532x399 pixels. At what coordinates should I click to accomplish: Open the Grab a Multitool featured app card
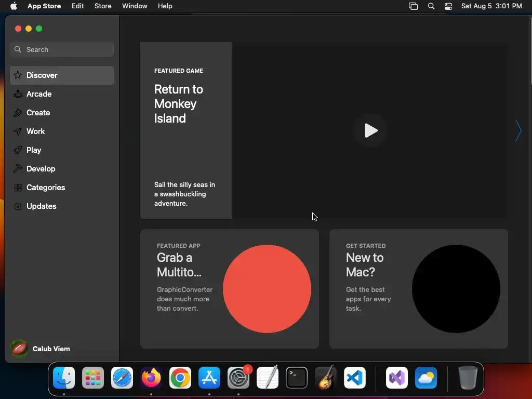click(x=230, y=289)
